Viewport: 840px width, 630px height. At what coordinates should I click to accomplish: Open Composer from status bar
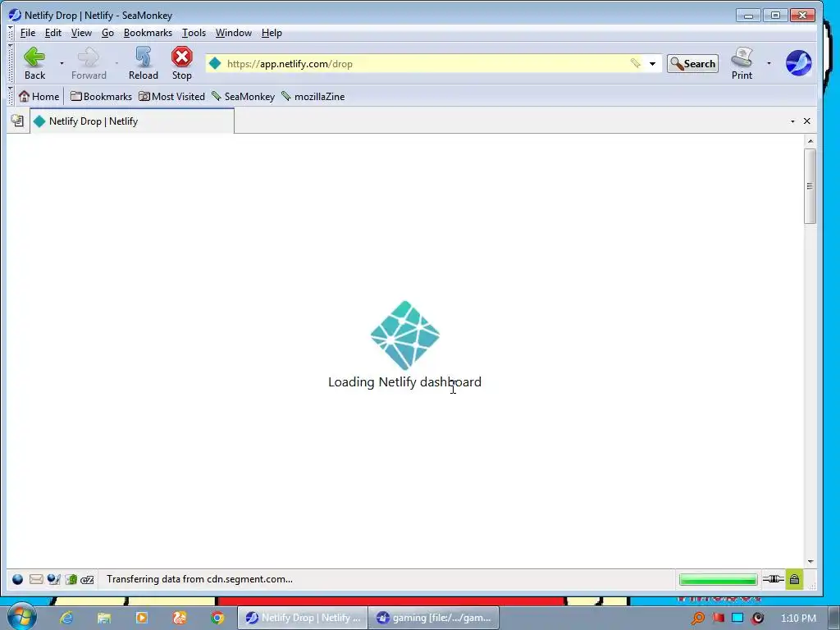(x=53, y=579)
